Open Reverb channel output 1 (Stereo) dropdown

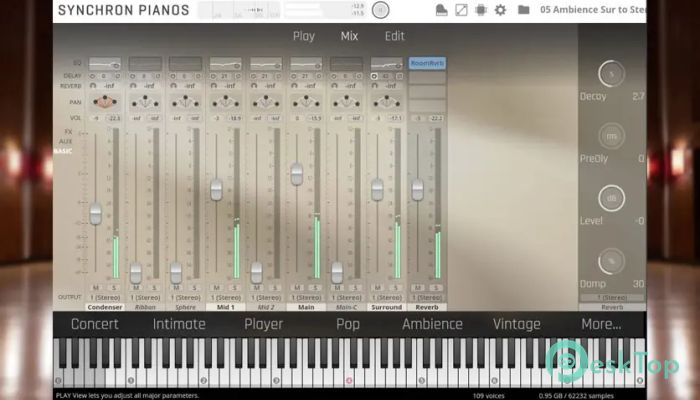(427, 297)
